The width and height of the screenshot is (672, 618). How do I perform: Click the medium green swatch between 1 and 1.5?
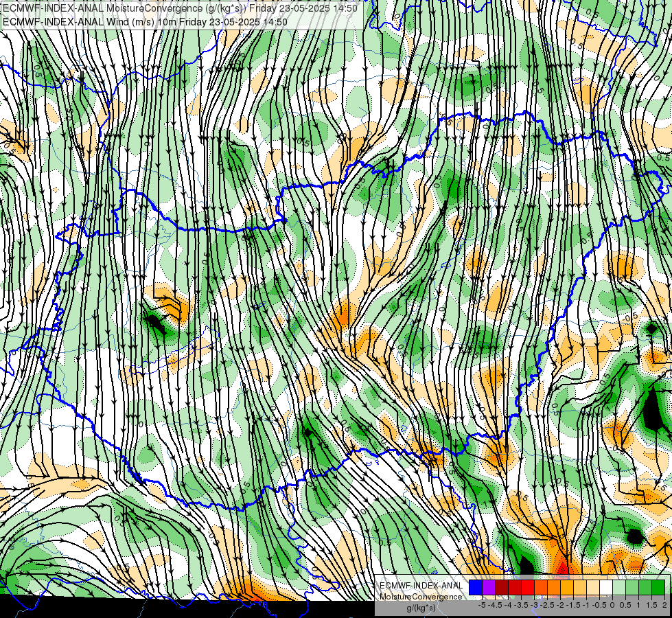645,587
